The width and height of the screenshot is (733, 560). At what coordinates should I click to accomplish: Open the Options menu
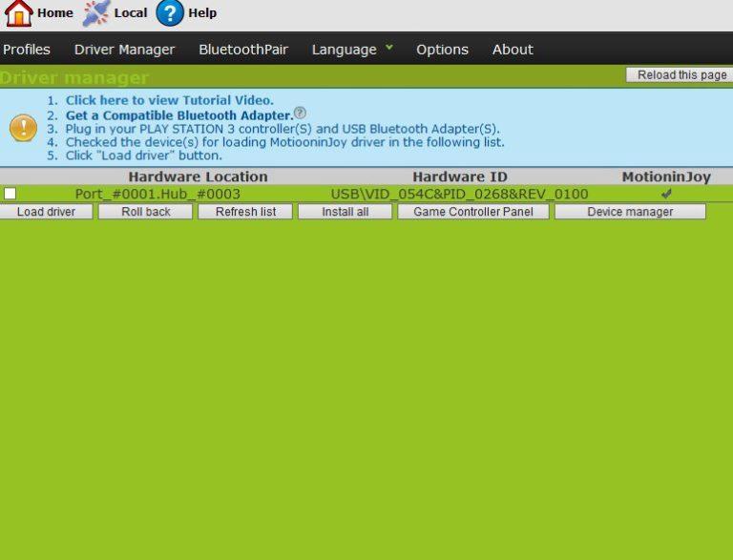pyautogui.click(x=442, y=50)
